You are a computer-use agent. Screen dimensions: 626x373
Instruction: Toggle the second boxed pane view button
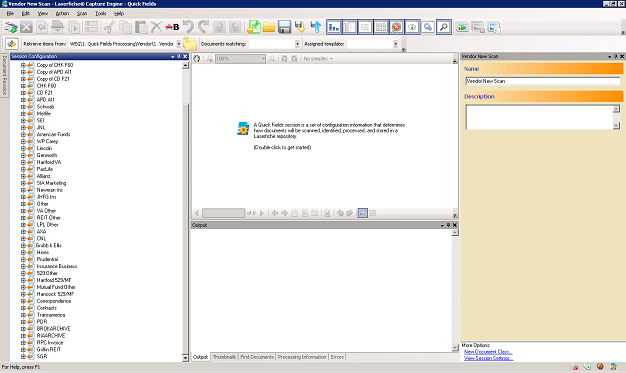[349, 27]
